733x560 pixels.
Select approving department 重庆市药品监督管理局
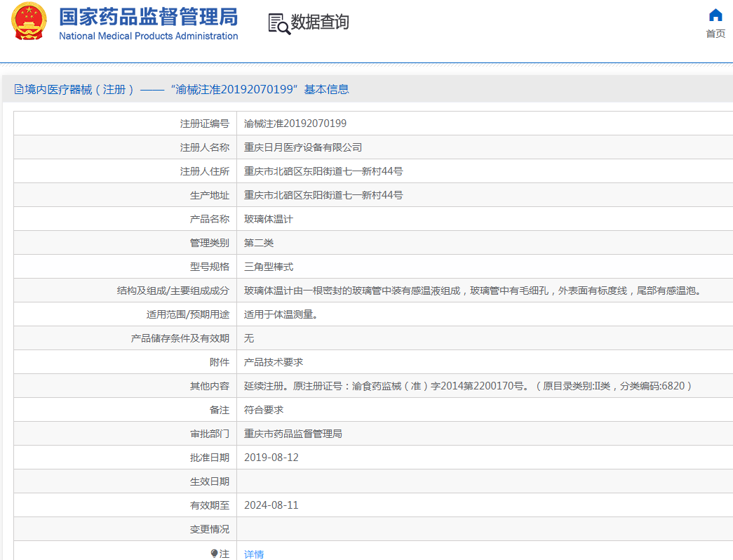[x=293, y=434]
